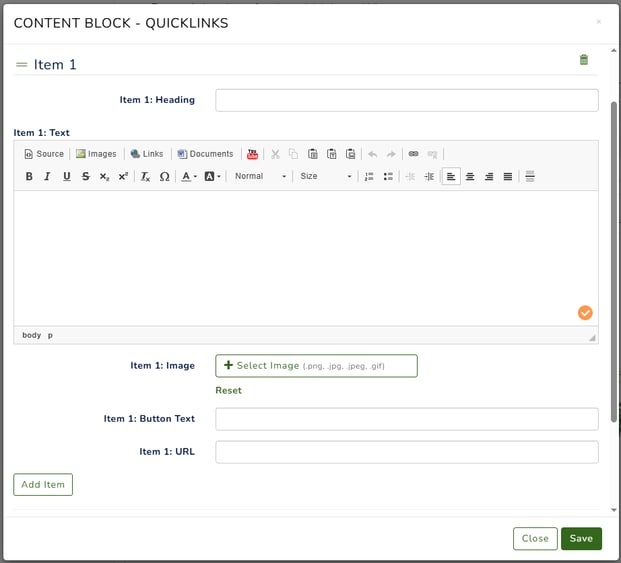Dismiss dialog with top-right X
Screen dimensions: 621x563
(599, 22)
